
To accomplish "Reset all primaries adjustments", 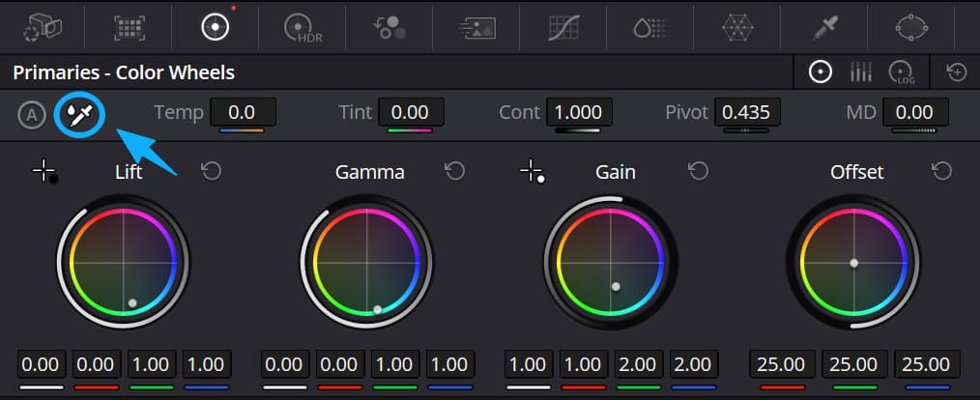I will pos(956,72).
